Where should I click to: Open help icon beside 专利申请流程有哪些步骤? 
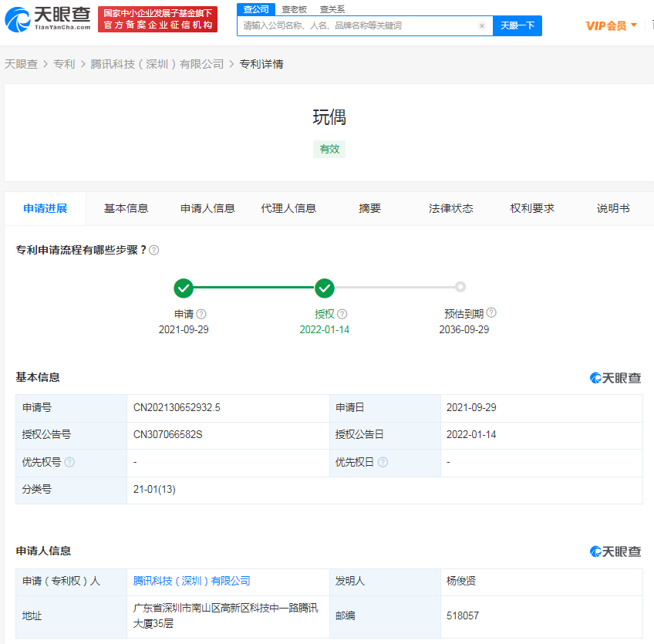154,250
